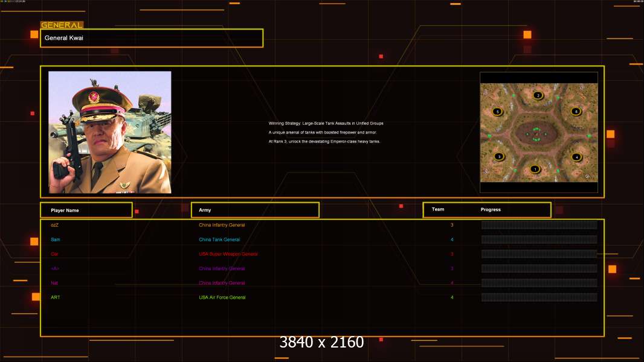Click ozZ's loading progress bar
644x362 pixels.
(539, 224)
